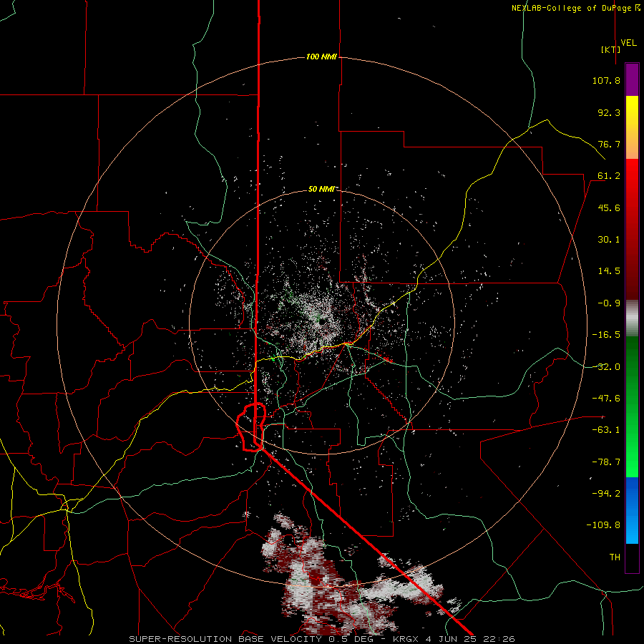Click the large velocity echo south of rings
Viewport: 644px width, 644px height.
pos(328,583)
